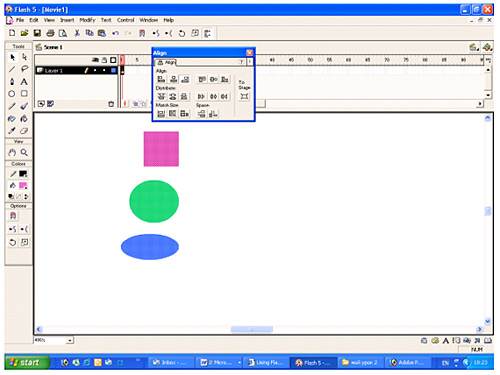This screenshot has height=375, width=500.
Task: Select the Ink Bottle tool
Action: tap(12, 119)
